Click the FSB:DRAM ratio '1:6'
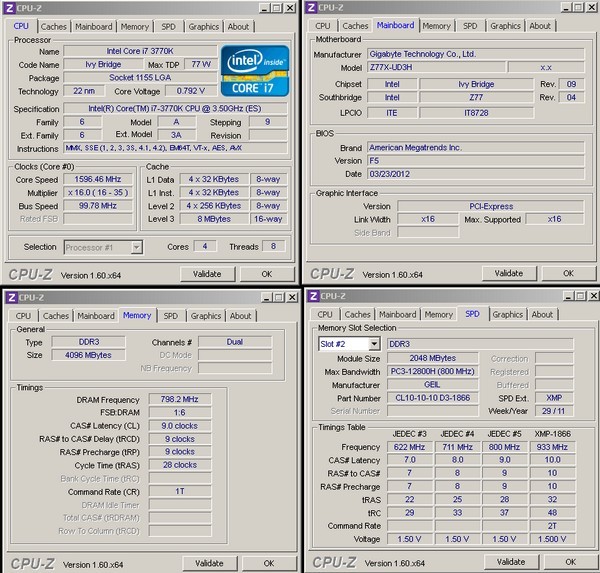600x573 pixels. [x=180, y=412]
